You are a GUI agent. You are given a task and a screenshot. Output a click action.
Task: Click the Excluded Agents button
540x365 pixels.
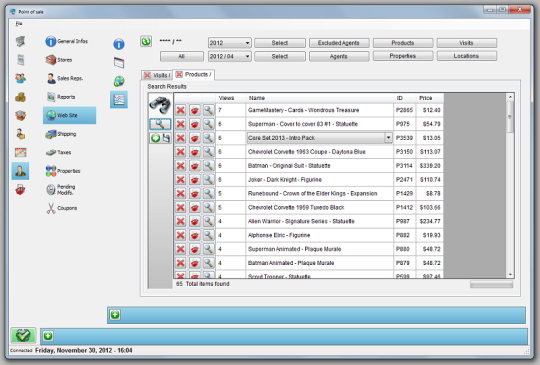[x=339, y=43]
